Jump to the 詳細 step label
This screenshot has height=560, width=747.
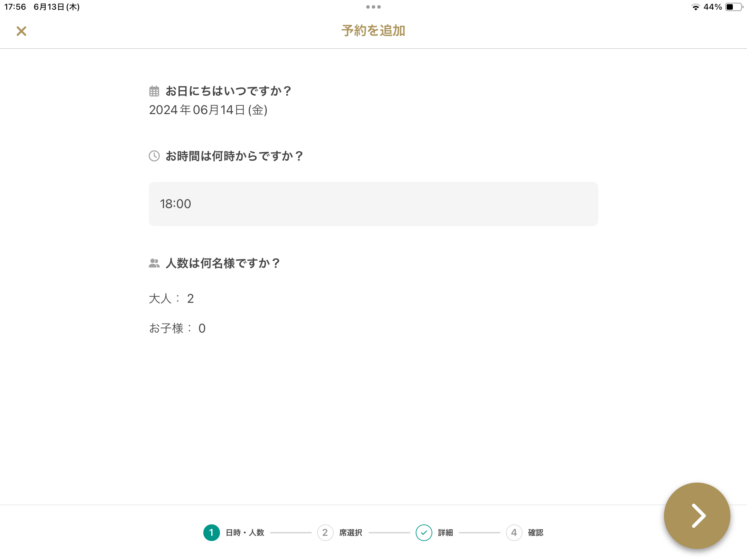pos(445,533)
